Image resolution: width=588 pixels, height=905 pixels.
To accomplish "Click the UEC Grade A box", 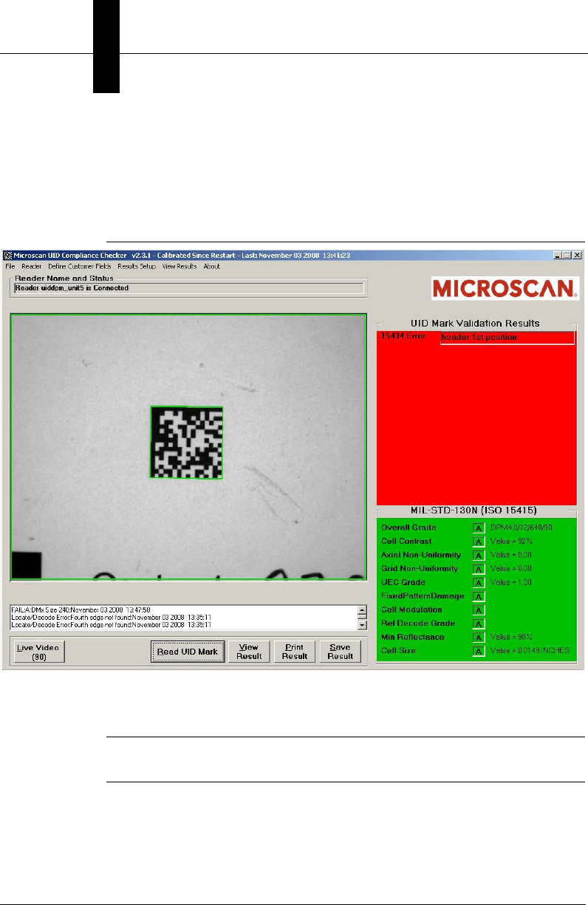I will pos(478,582).
